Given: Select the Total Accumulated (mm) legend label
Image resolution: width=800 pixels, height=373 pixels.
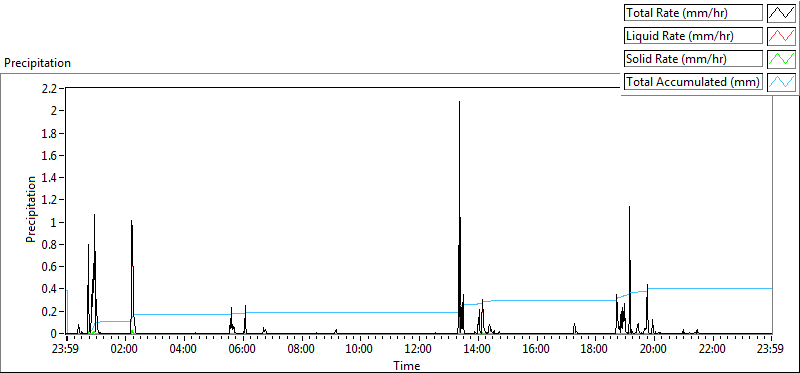Looking at the screenshot, I should 693,82.
